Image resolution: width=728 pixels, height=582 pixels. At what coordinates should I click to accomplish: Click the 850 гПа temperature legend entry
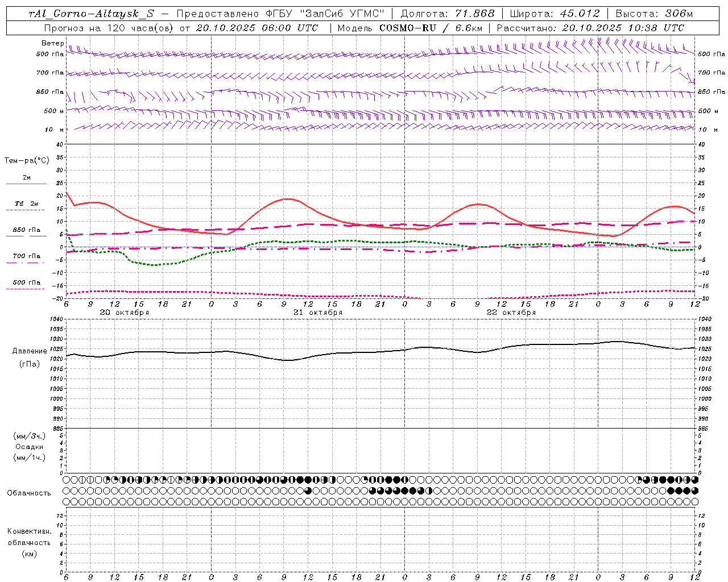point(27,230)
